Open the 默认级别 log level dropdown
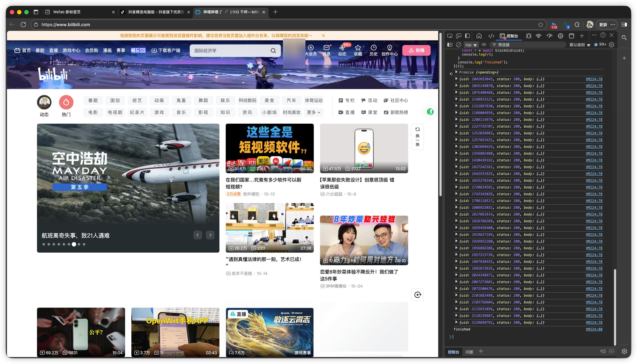Viewport: 637px width, 364px height. pos(580,45)
